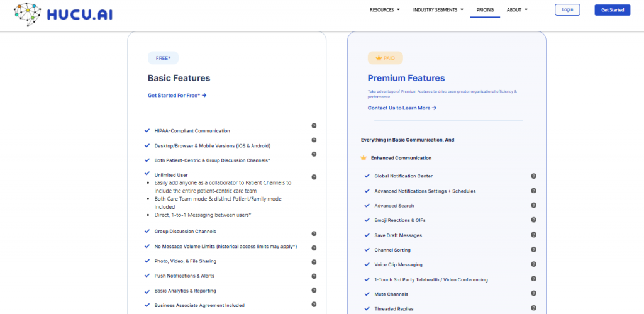Screen dimensions: 644x314
Task: Open the Industry Segments dropdown
Action: (x=438, y=10)
